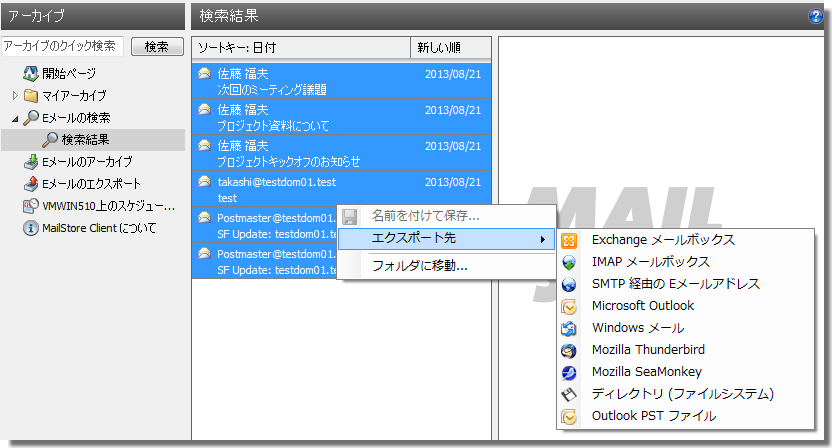Click the Mozilla SeaMonkey icon
Image resolution: width=832 pixels, height=448 pixels.
point(569,372)
